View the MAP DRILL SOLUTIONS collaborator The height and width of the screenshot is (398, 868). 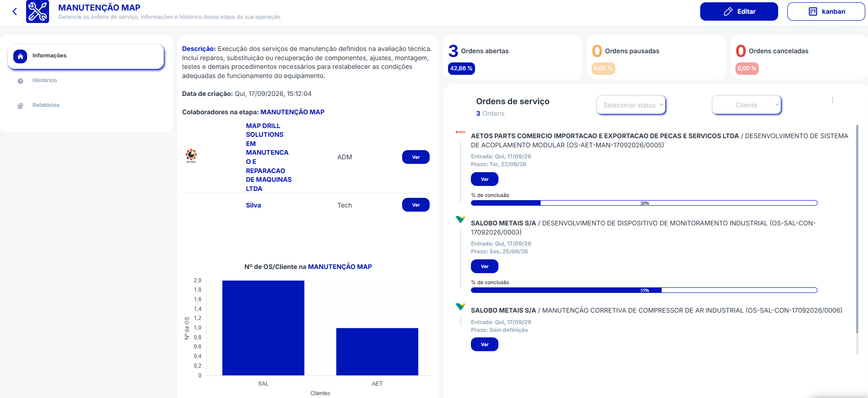415,157
